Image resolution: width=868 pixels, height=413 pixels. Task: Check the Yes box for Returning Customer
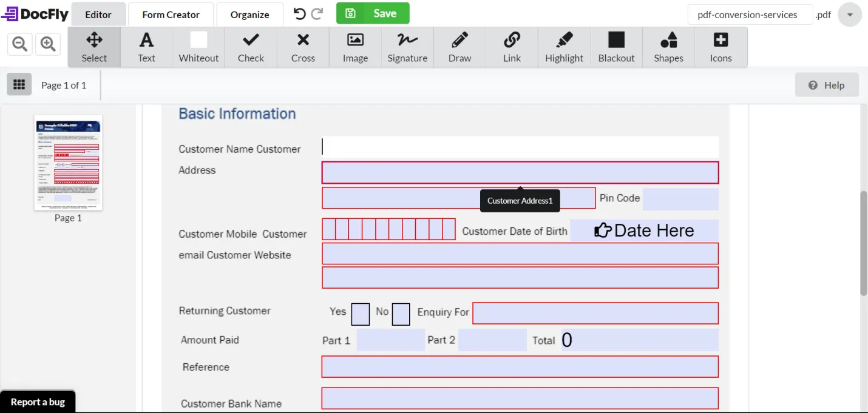click(x=360, y=314)
